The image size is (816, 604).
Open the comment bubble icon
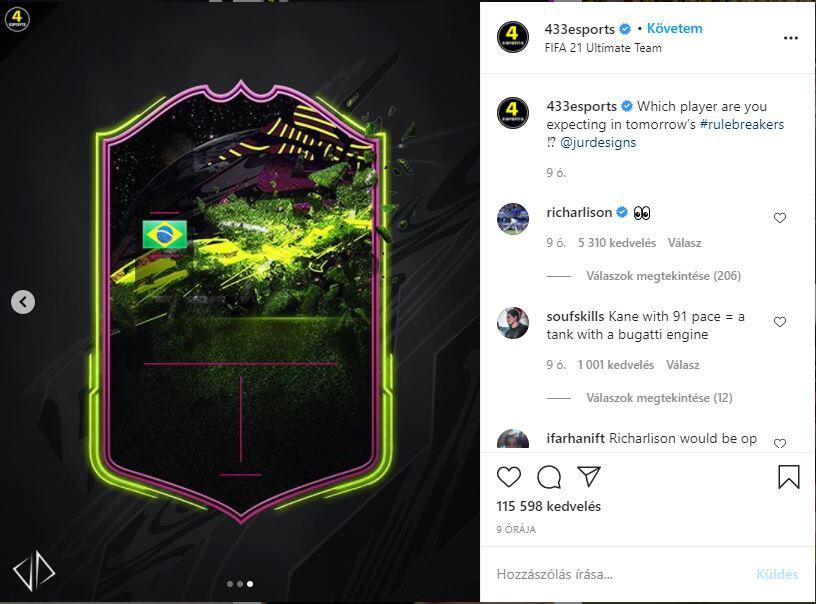pyautogui.click(x=549, y=477)
